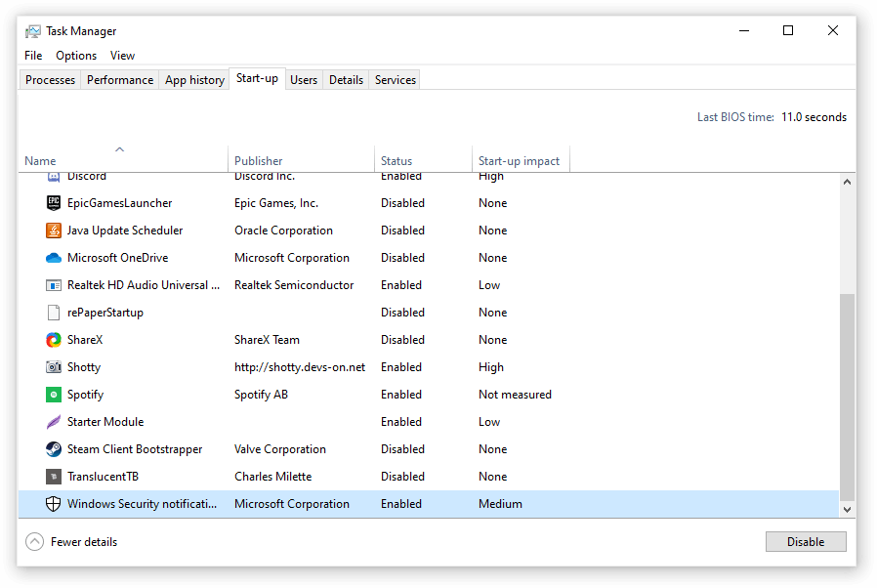Click the TranslucentTB icon

[53, 477]
